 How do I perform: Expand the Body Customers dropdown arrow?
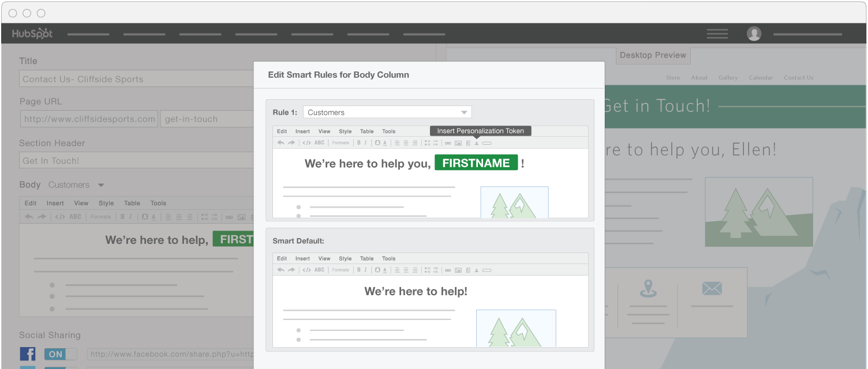point(101,185)
